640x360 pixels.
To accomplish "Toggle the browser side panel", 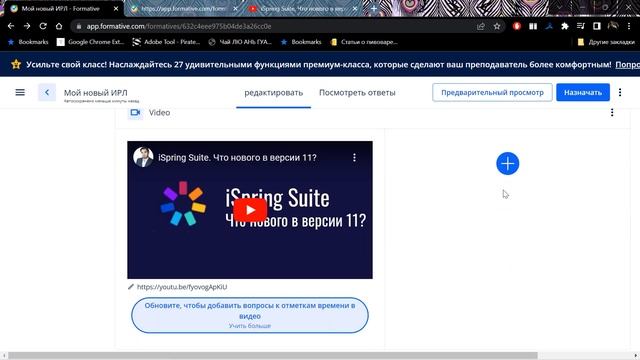I will 597,26.
